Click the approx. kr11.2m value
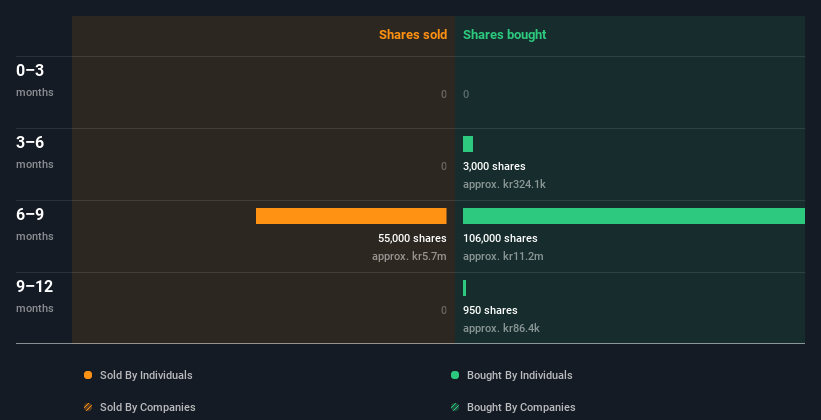The image size is (821, 420). point(503,257)
